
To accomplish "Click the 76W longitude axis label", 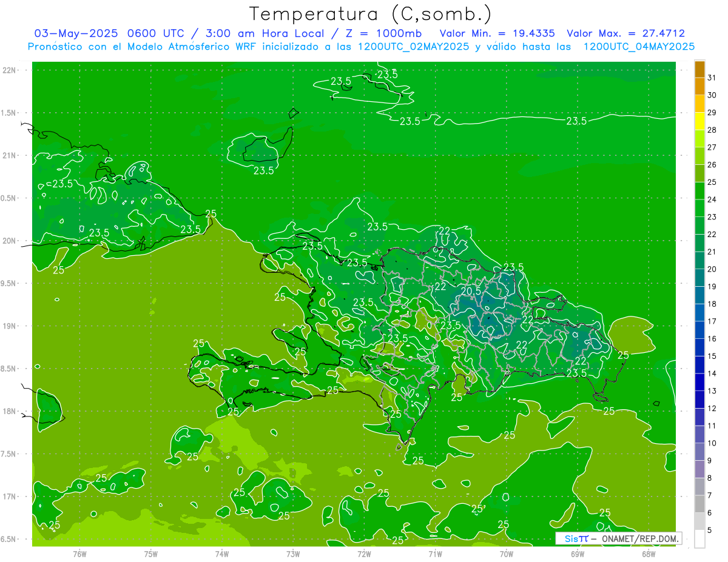I will (x=79, y=554).
